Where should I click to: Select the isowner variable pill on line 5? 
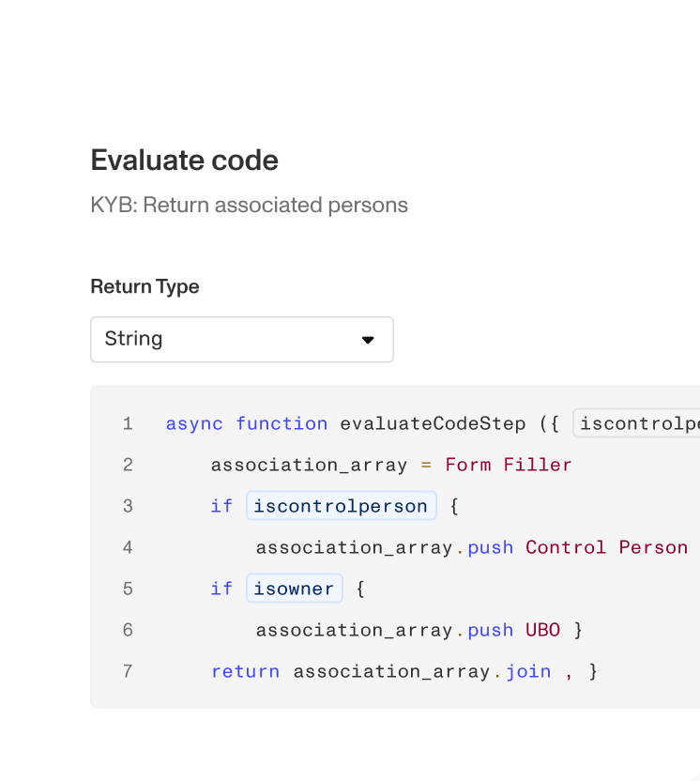coord(294,589)
